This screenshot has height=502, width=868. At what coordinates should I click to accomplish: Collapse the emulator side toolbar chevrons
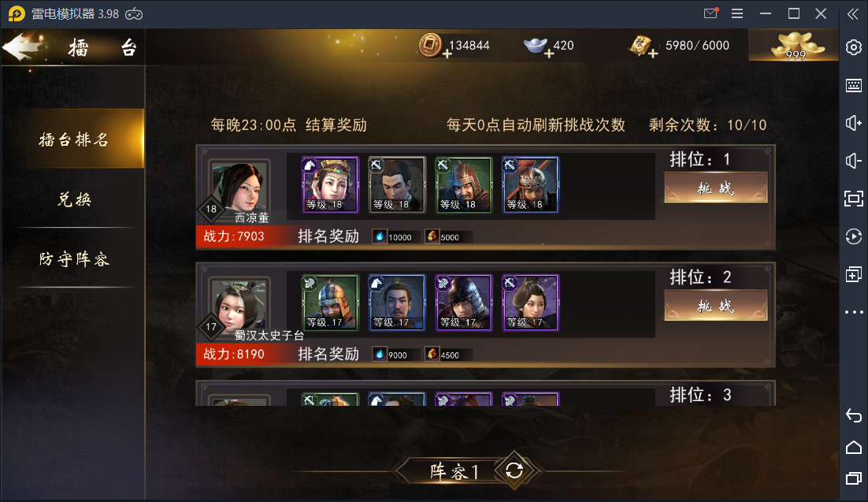(853, 14)
